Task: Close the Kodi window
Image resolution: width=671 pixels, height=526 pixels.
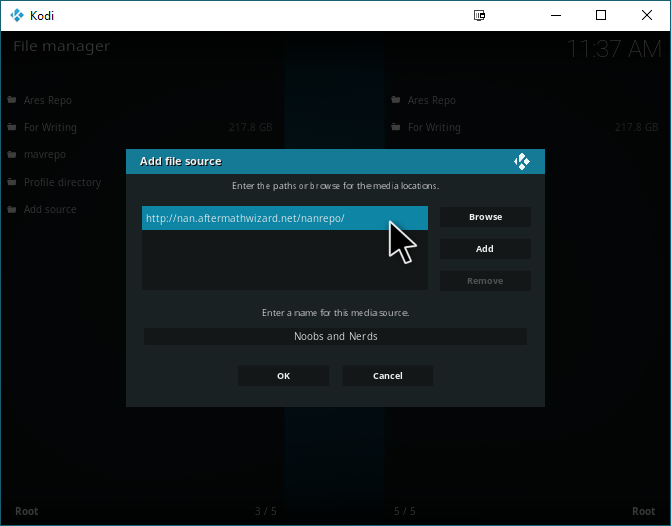Action: (647, 15)
